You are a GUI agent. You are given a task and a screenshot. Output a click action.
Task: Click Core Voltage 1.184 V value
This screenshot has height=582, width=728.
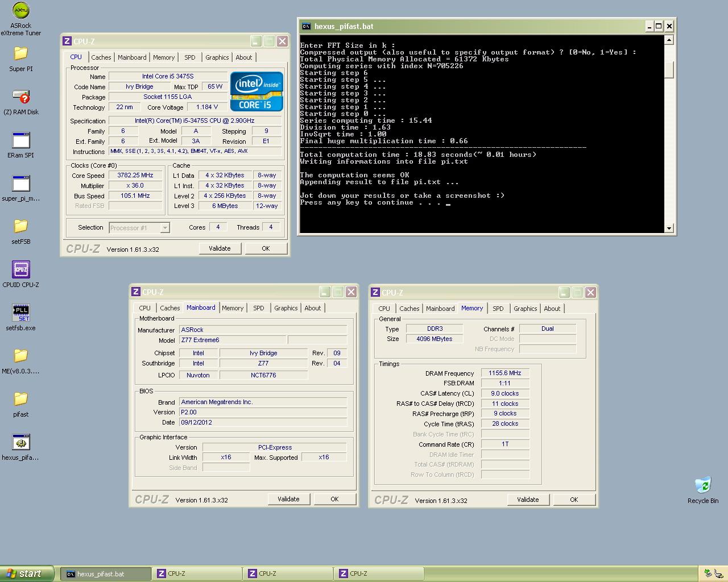206,107
